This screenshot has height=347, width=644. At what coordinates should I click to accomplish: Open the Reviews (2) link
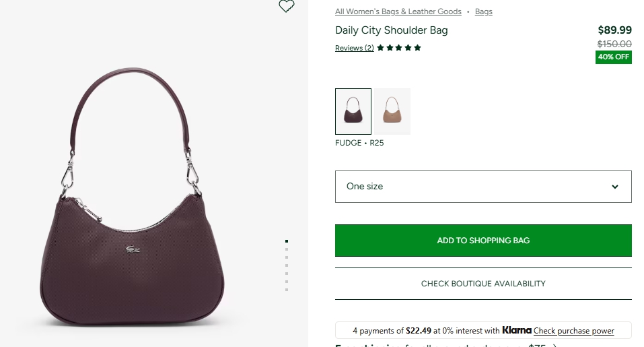(x=354, y=48)
